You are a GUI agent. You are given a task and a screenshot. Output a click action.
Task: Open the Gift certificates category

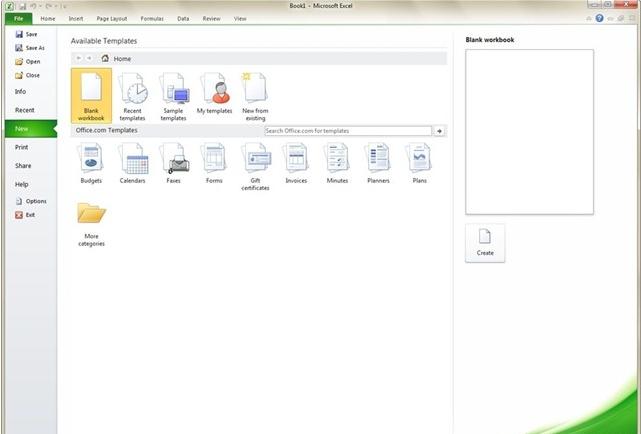255,166
